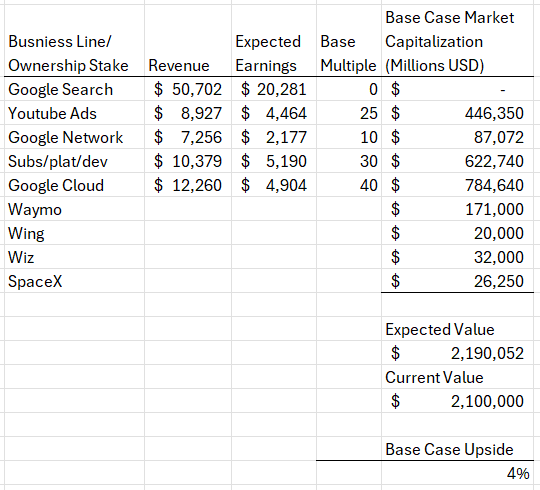Click the Google Cloud market cap 784,640

tap(458, 185)
